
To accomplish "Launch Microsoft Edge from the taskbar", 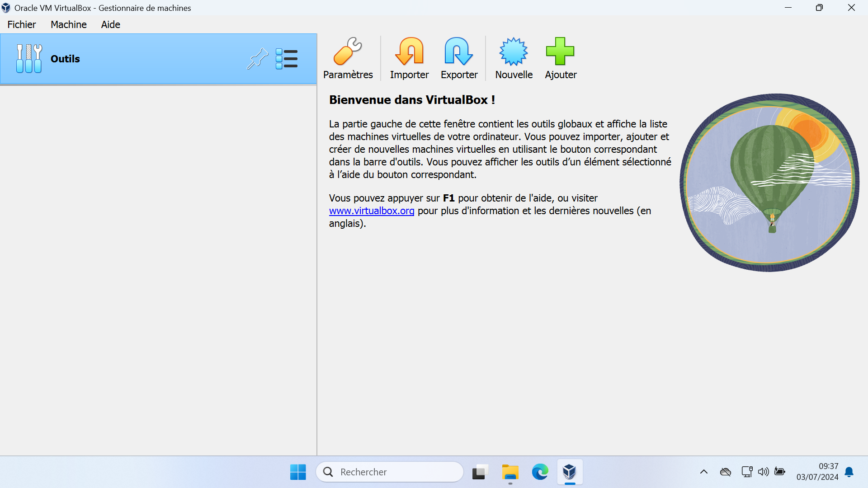I will pyautogui.click(x=540, y=472).
